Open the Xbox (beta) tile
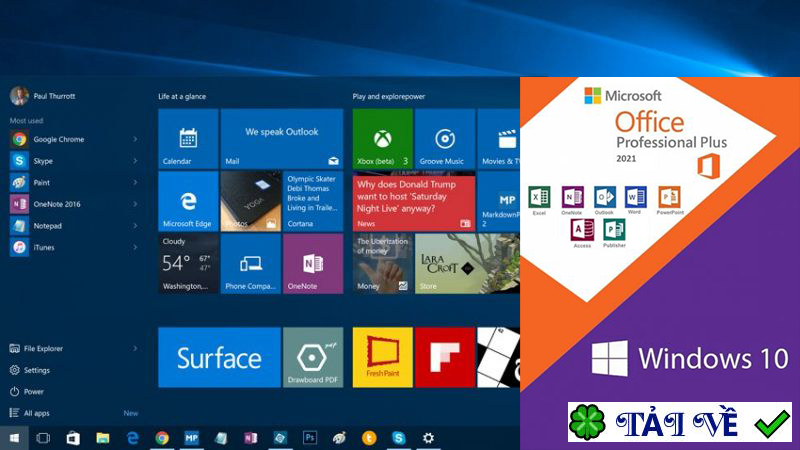This screenshot has width=800, height=450. tap(382, 138)
